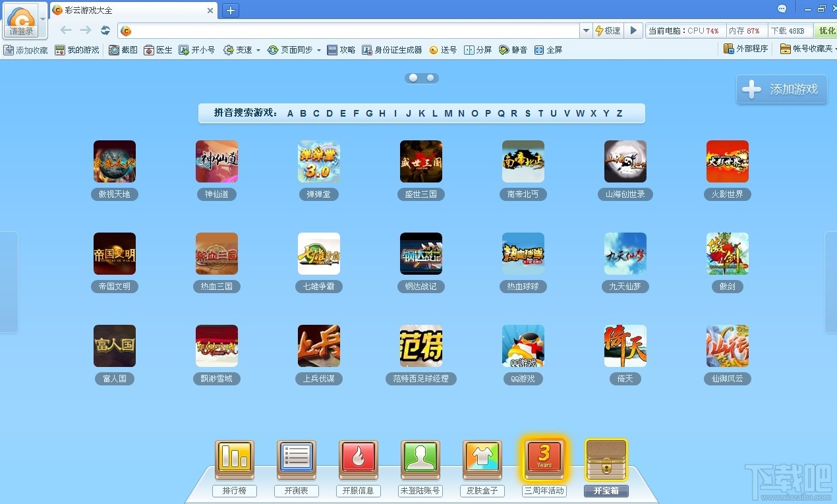Open 我的游戏 from the toolbar
This screenshot has height=504, width=837.
pyautogui.click(x=77, y=50)
